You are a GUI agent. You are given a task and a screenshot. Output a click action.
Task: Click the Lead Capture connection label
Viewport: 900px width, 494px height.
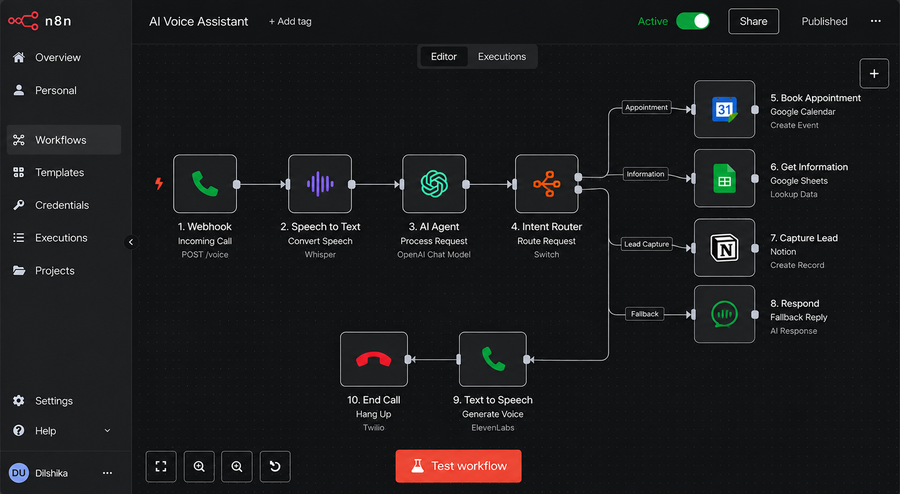(x=646, y=244)
